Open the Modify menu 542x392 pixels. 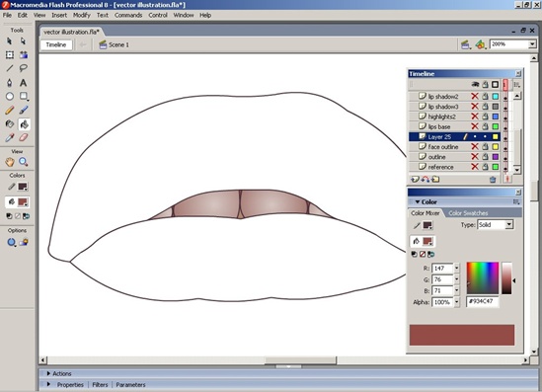[82, 15]
